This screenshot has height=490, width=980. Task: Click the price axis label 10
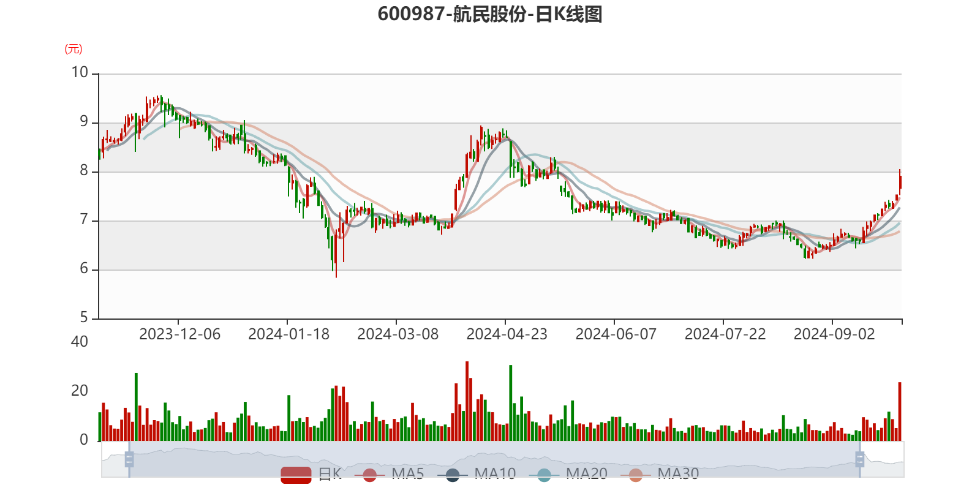click(x=80, y=73)
